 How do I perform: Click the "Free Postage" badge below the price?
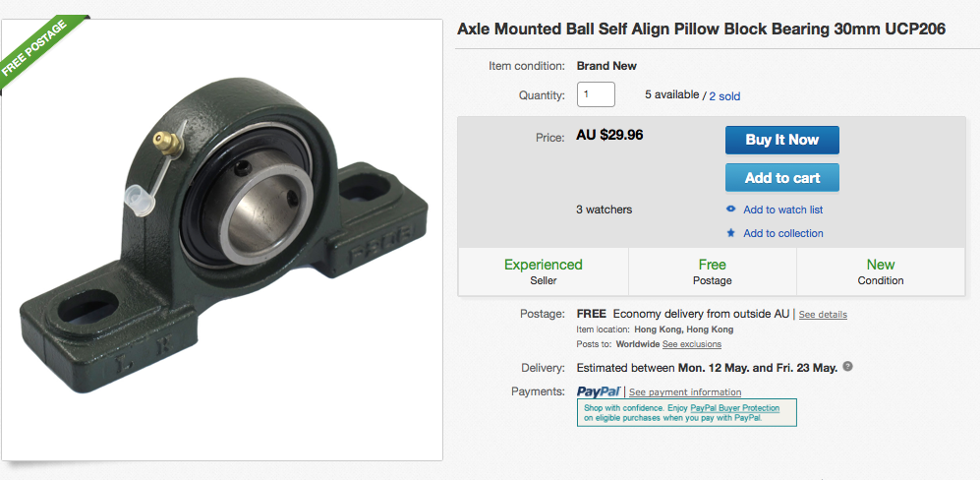point(712,271)
